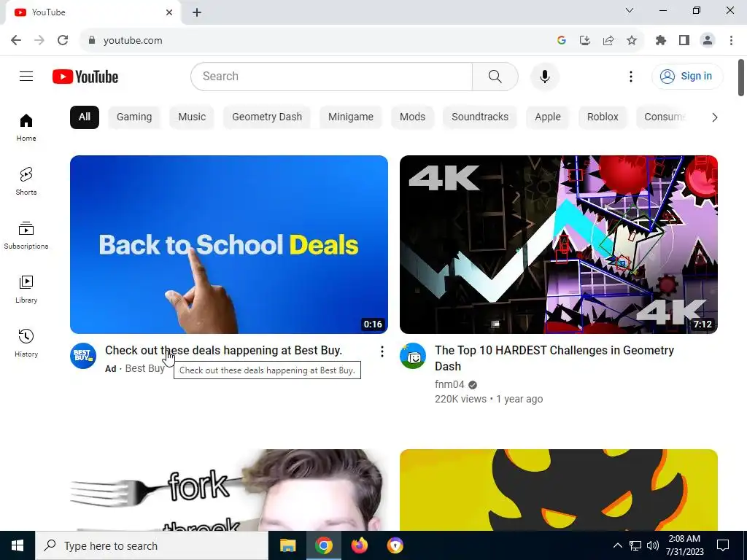This screenshot has width=747, height=560.
Task: Select the Minigame filter chip
Action: coord(351,117)
